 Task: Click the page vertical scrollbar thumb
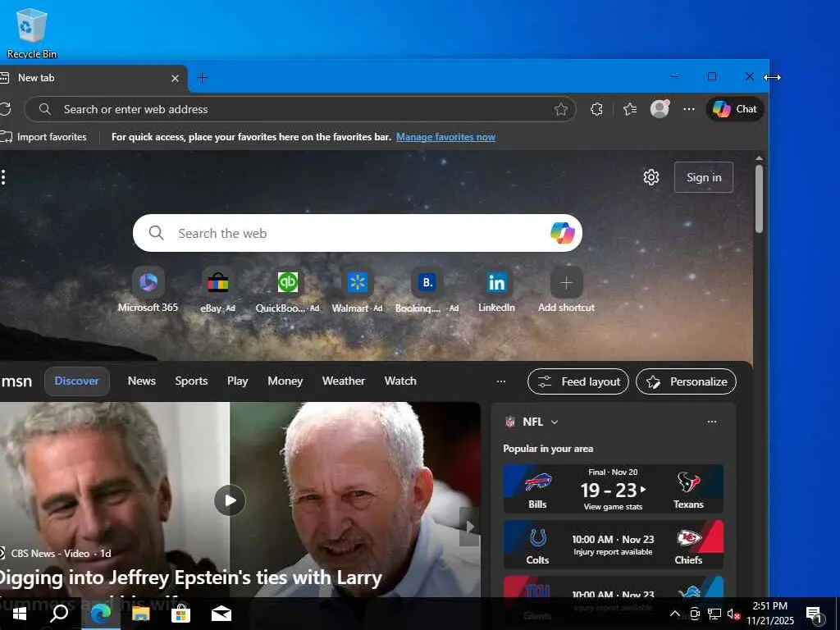[x=759, y=199]
